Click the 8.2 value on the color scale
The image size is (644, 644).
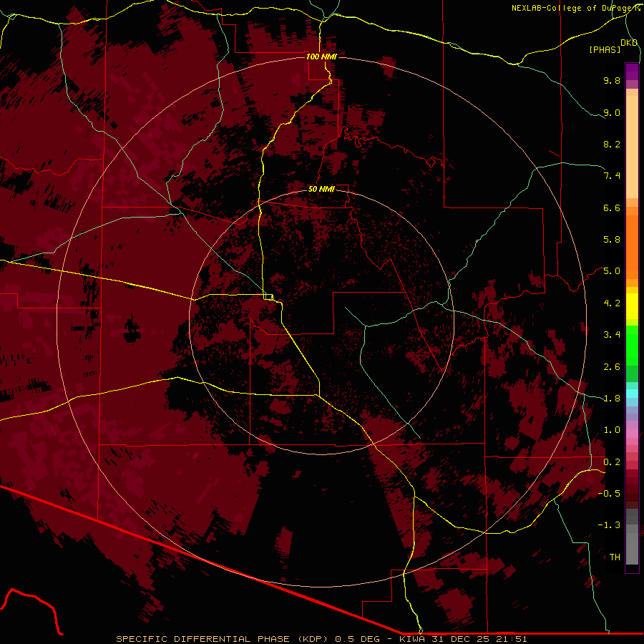coord(612,144)
